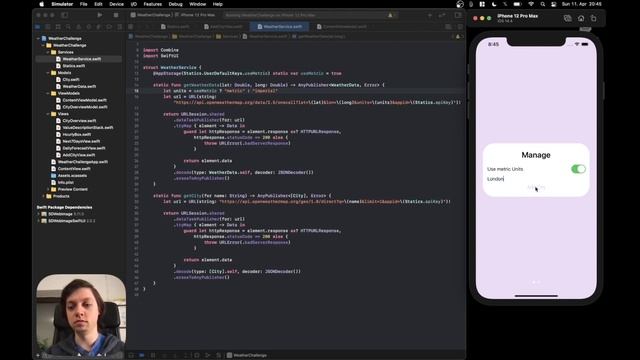Show the project navigator tab
The width and height of the screenshot is (640, 360).
[38, 27]
